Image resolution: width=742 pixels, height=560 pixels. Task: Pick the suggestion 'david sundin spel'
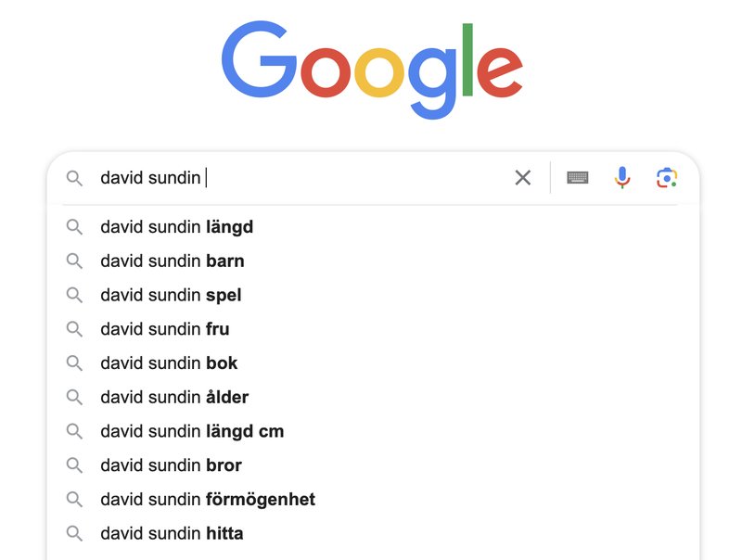coord(373,295)
